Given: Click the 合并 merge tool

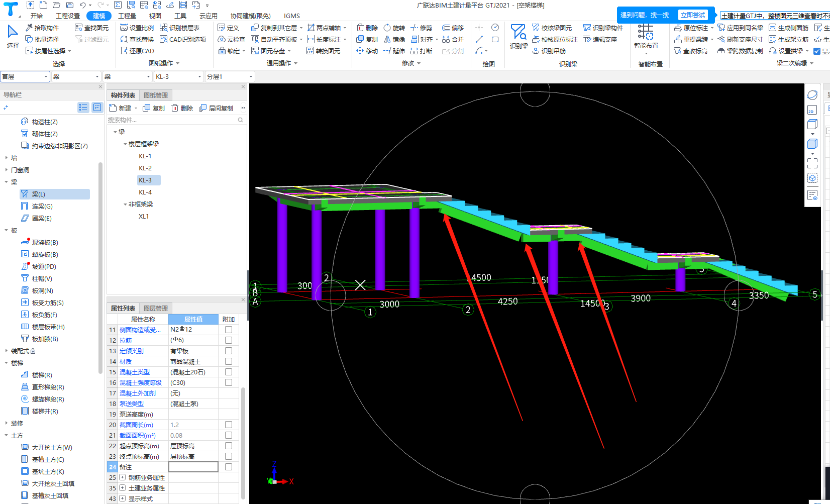Looking at the screenshot, I should pyautogui.click(x=453, y=39).
